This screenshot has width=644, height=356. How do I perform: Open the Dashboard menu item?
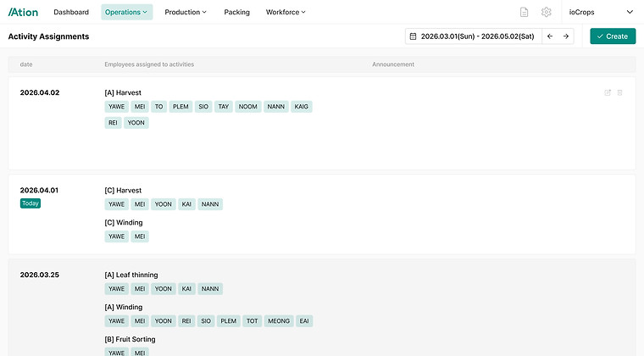tap(71, 13)
